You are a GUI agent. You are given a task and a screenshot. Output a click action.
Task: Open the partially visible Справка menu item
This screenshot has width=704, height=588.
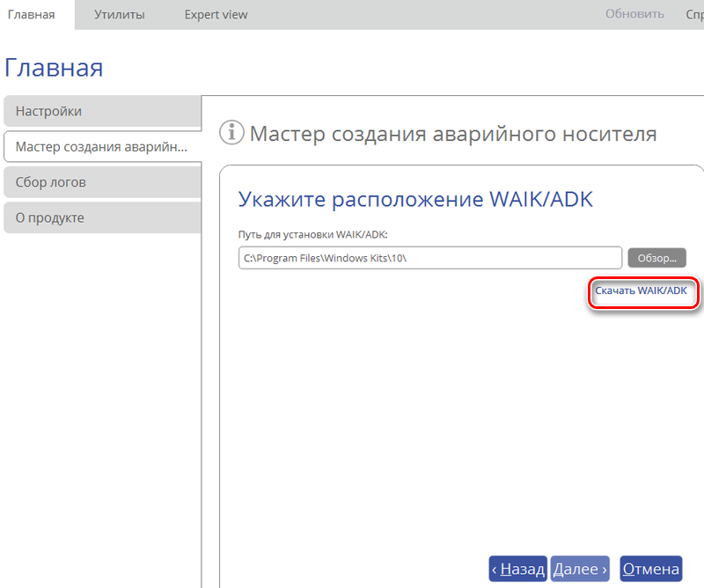[693, 14]
